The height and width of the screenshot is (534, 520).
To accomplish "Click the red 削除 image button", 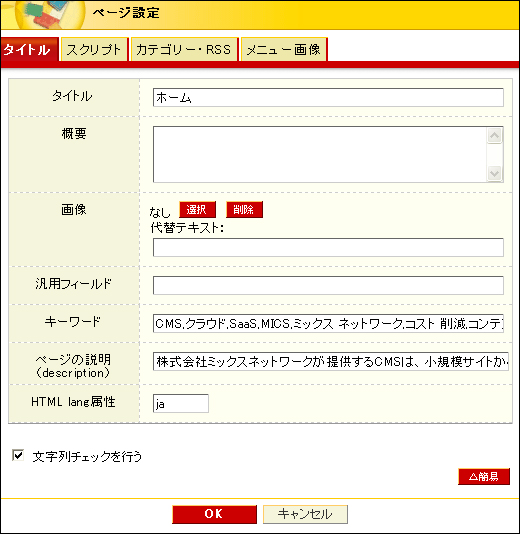I will (x=244, y=209).
